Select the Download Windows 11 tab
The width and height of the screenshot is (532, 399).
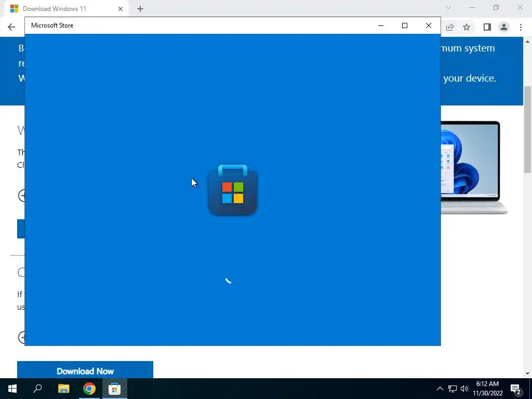pyautogui.click(x=66, y=9)
